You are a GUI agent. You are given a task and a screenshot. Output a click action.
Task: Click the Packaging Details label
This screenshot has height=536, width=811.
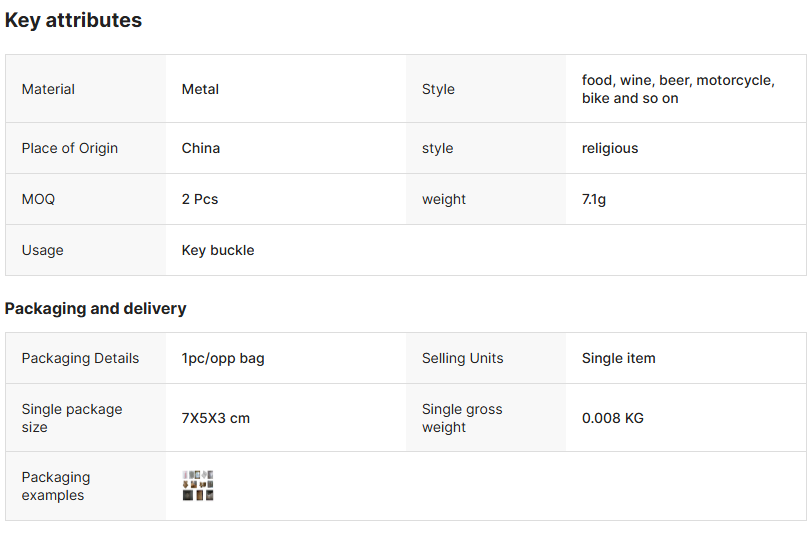pos(80,358)
